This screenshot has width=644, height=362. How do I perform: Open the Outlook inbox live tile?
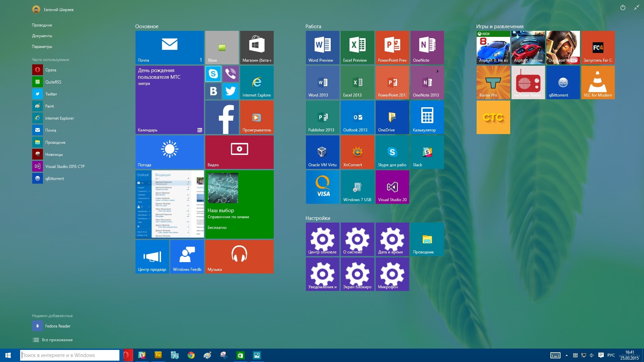tap(169, 204)
